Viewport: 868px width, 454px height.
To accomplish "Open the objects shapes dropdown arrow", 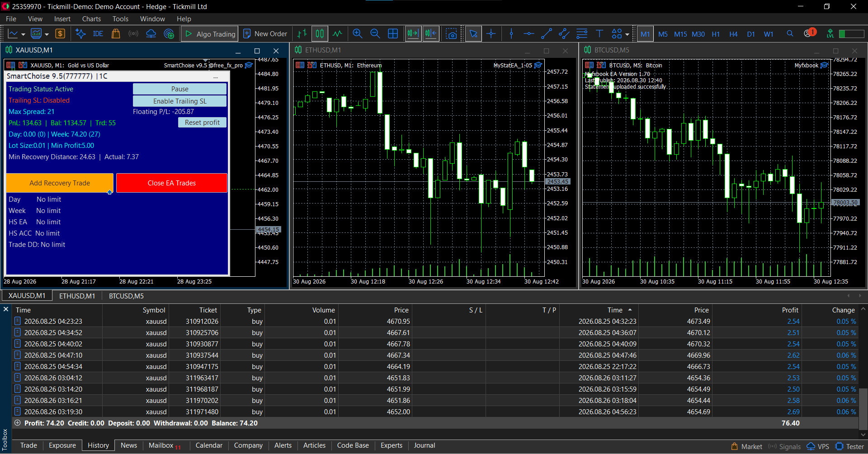I will pos(627,34).
